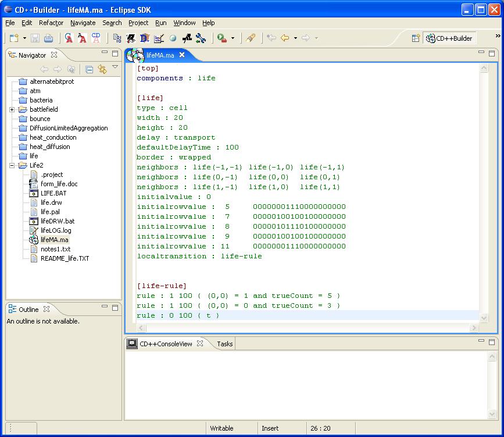504x437 pixels.
Task: Select form_life.doc in Navigator
Action: [x=59, y=184]
